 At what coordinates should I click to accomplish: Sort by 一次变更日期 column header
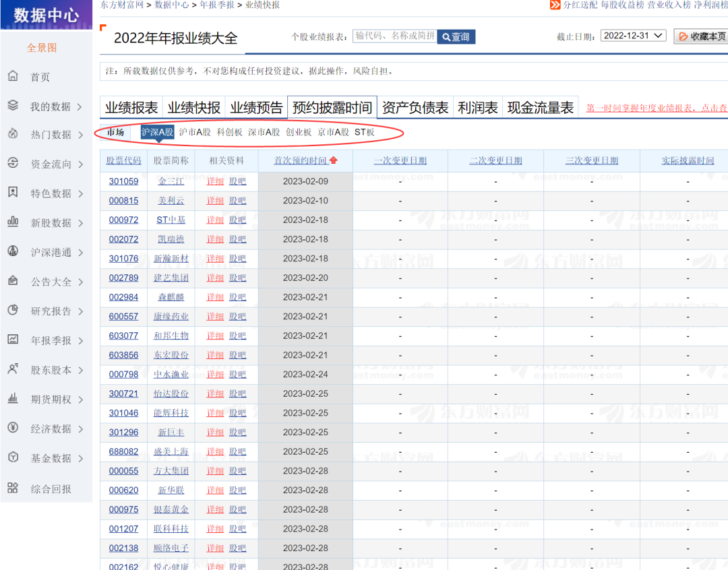(400, 160)
